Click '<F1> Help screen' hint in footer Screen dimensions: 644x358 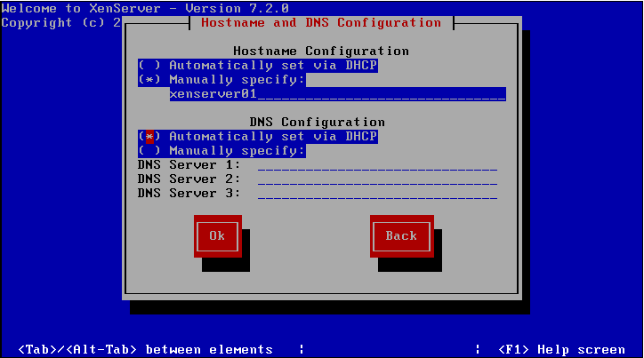pyautogui.click(x=561, y=350)
